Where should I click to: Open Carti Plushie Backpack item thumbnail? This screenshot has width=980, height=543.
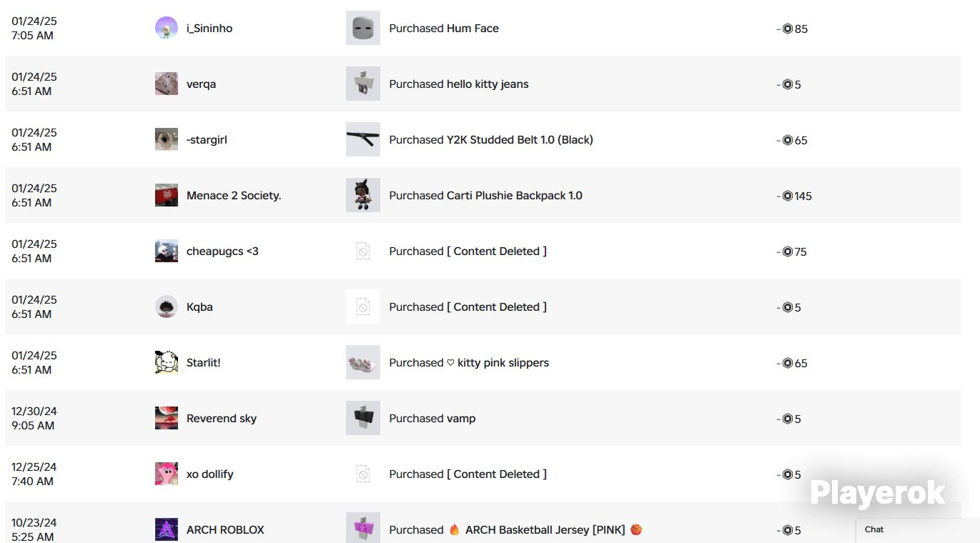pyautogui.click(x=363, y=195)
